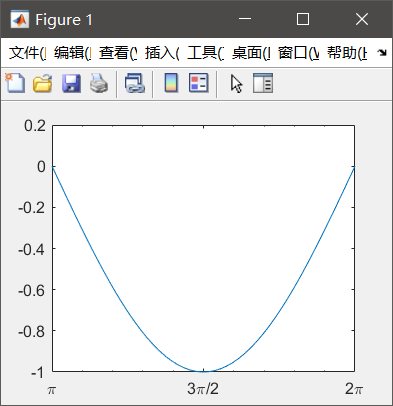Click the -0.2 y-axis tick label
The width and height of the screenshot is (393, 406).
click(32, 208)
